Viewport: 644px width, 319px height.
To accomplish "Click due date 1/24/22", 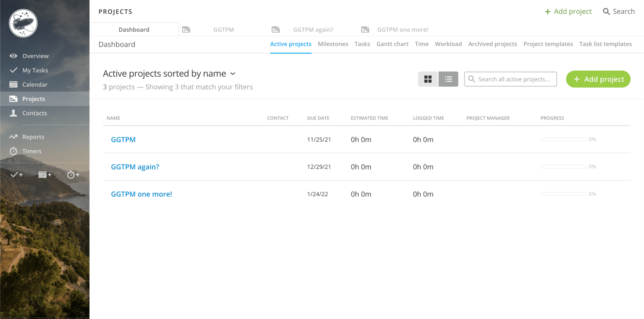I will coord(317,194).
